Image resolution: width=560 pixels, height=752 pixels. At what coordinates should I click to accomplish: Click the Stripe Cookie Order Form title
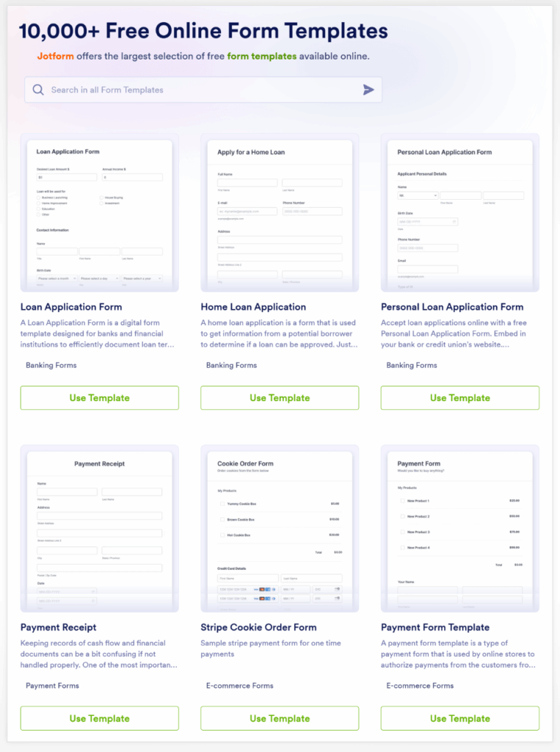point(258,627)
